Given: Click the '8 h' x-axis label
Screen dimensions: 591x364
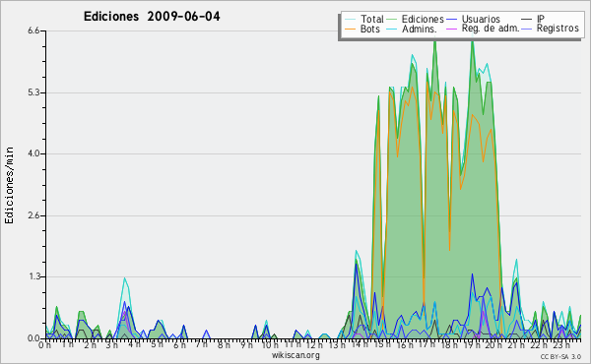Looking at the screenshot, I should (224, 345).
